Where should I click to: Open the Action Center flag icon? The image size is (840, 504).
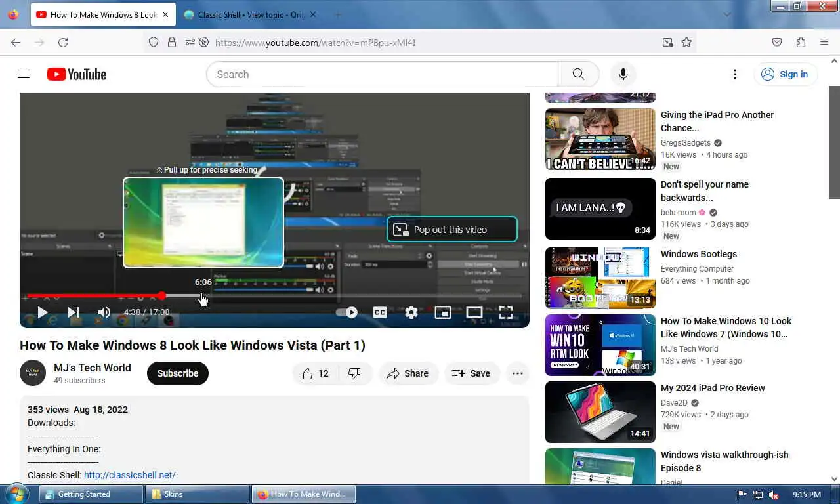tap(742, 495)
